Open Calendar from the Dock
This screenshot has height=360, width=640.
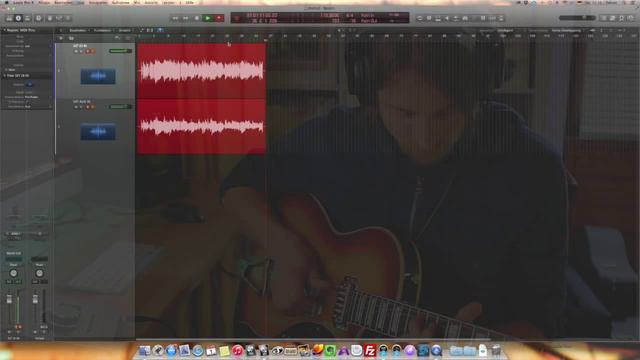pos(211,350)
